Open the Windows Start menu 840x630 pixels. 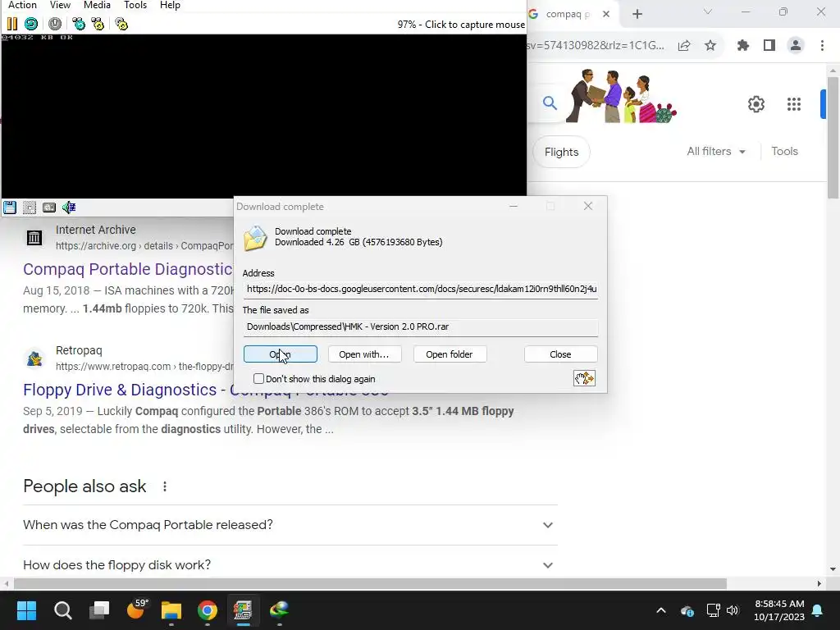(x=26, y=610)
